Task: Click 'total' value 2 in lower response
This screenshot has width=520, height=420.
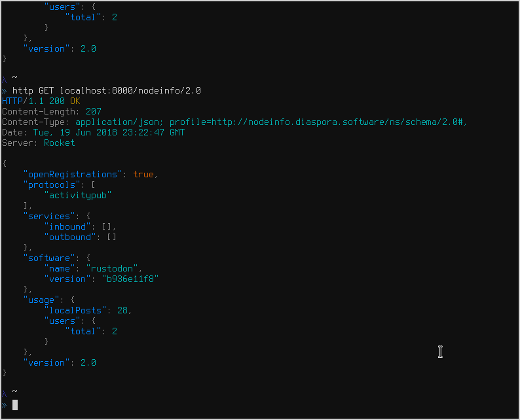Action: click(x=115, y=332)
